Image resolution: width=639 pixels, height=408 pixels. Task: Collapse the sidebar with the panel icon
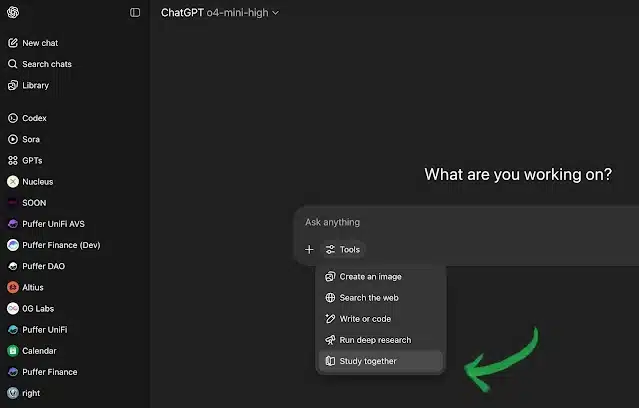click(135, 13)
